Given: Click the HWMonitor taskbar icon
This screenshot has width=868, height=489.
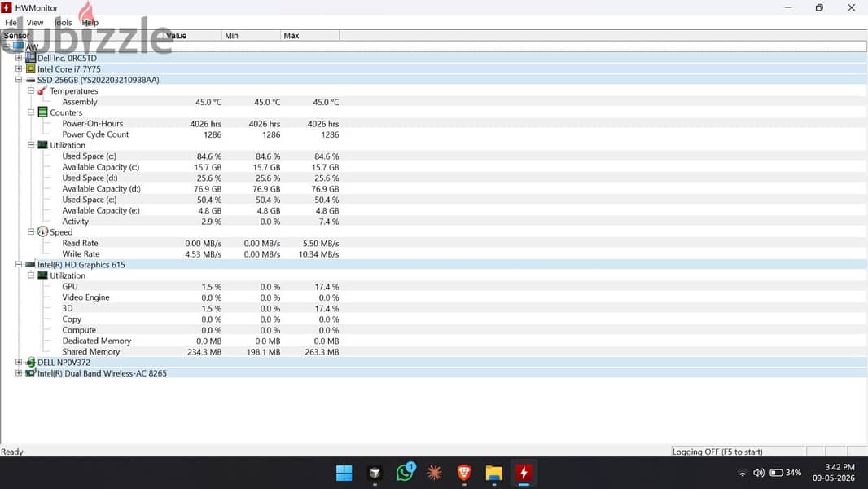Looking at the screenshot, I should (524, 473).
